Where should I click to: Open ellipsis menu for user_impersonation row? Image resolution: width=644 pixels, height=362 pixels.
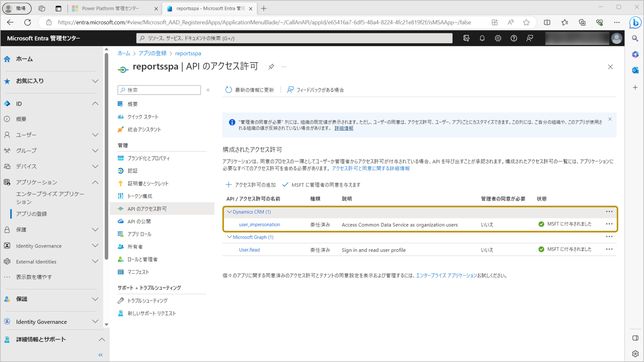coord(609,224)
